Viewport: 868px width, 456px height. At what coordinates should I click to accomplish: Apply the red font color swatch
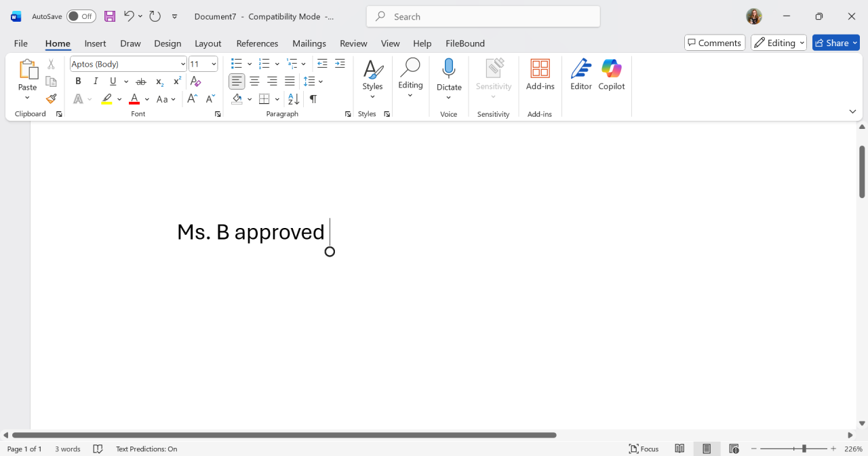134,99
